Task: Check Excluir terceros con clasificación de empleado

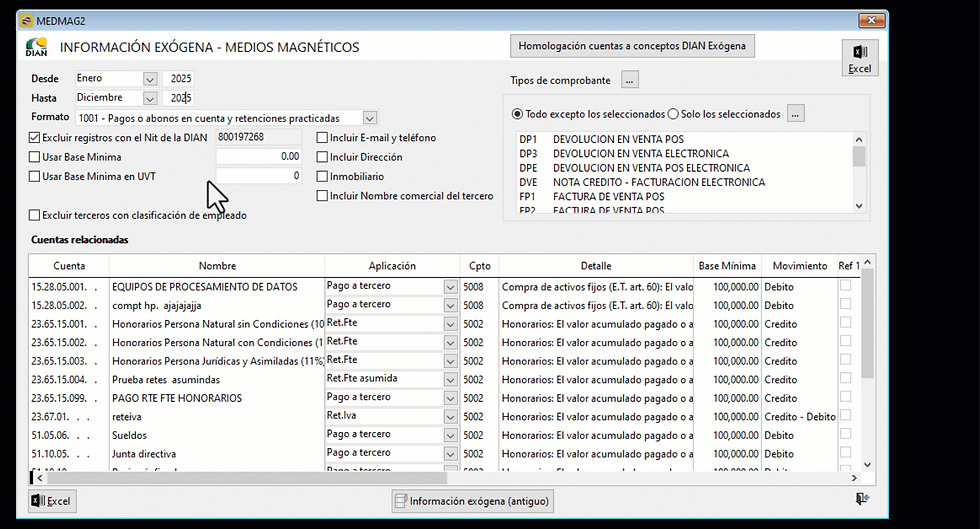Action: pyautogui.click(x=34, y=215)
